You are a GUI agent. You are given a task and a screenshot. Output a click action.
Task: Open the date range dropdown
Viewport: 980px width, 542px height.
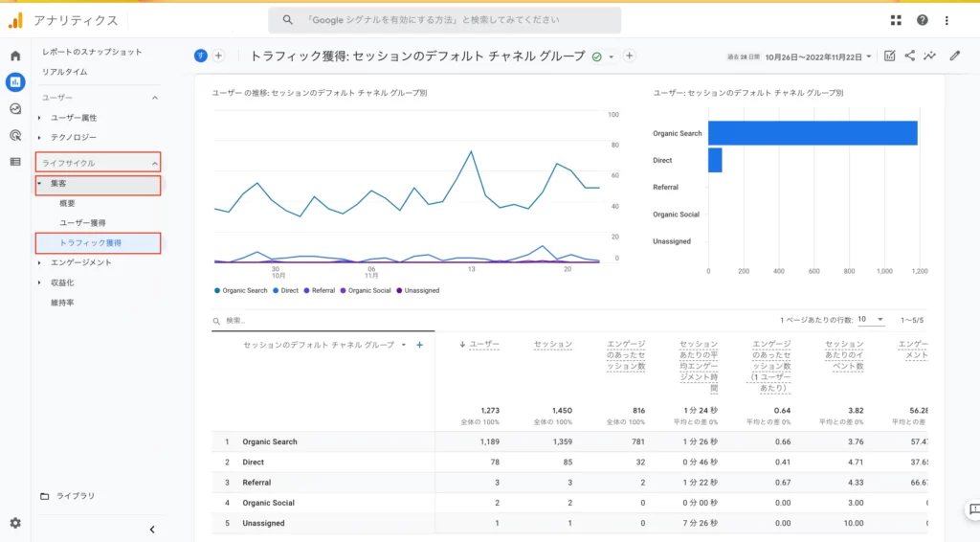pyautogui.click(x=817, y=56)
